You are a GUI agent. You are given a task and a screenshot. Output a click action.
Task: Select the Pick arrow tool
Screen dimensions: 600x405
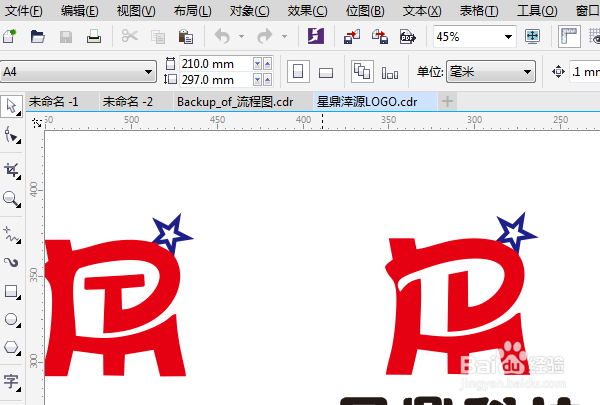click(x=11, y=106)
